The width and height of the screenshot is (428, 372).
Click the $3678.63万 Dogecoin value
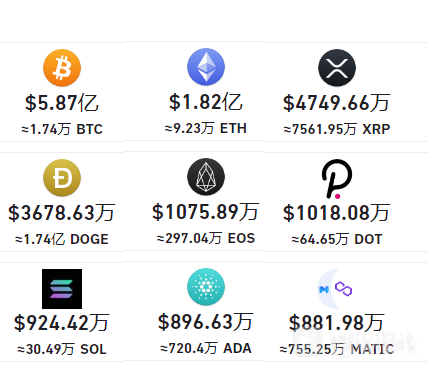click(x=62, y=213)
